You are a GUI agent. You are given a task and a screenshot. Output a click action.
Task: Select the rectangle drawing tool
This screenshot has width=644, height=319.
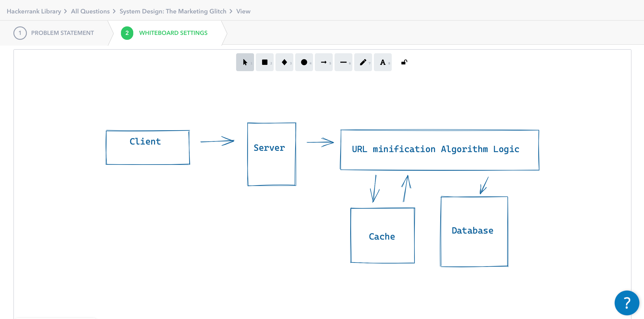pos(265,62)
